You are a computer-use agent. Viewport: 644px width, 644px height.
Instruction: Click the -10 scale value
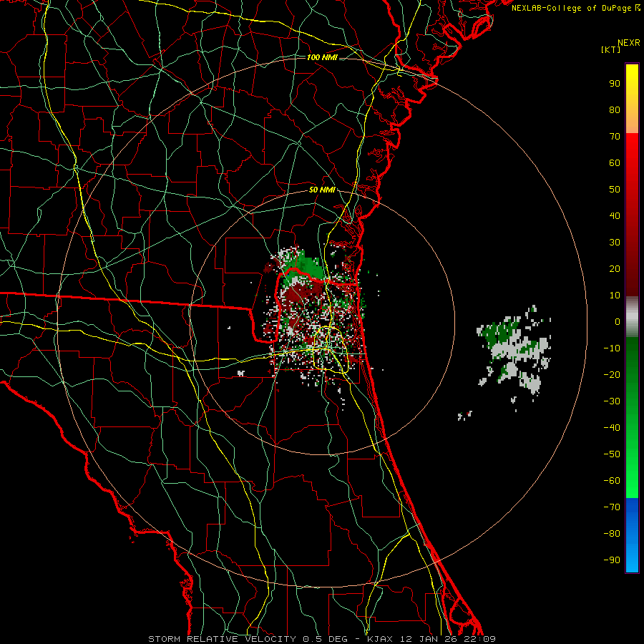(x=612, y=348)
